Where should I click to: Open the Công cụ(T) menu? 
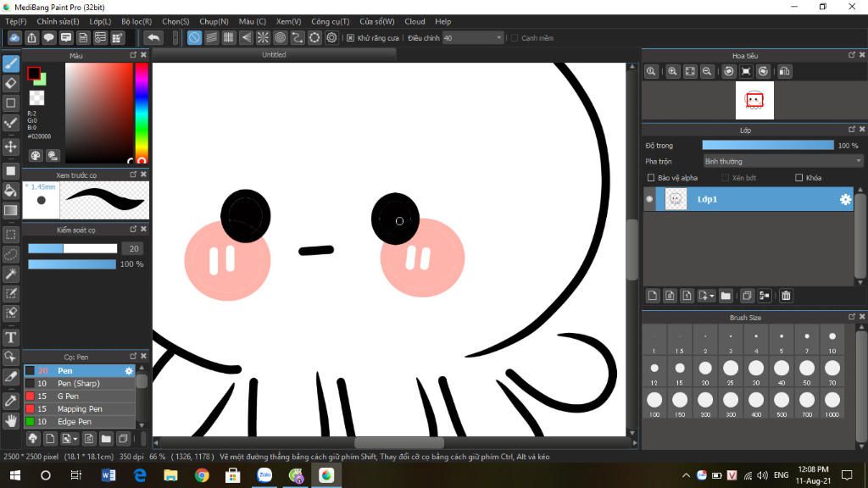[330, 21]
